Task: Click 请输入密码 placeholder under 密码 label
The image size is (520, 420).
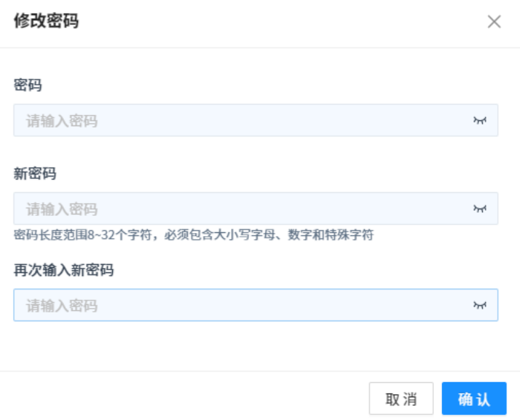Action: [62, 121]
